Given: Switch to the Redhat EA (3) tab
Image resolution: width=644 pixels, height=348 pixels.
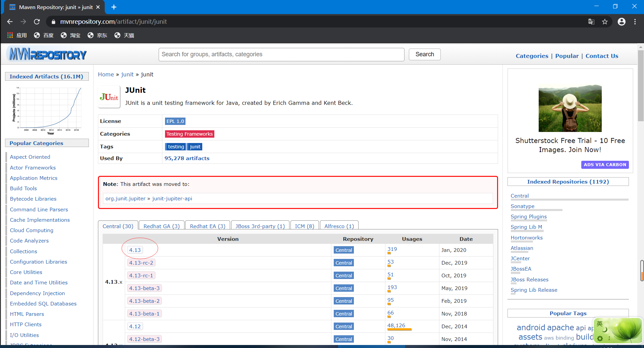Looking at the screenshot, I should pos(208,226).
